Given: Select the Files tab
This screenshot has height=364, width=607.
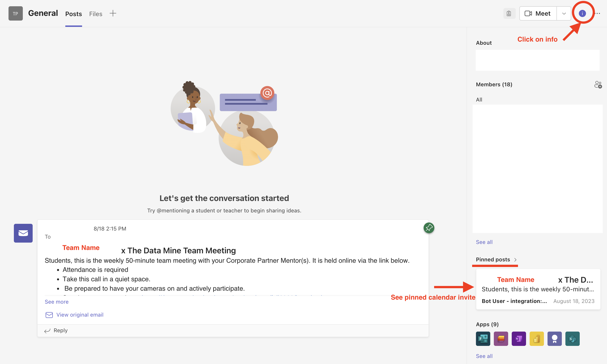Looking at the screenshot, I should [x=96, y=13].
